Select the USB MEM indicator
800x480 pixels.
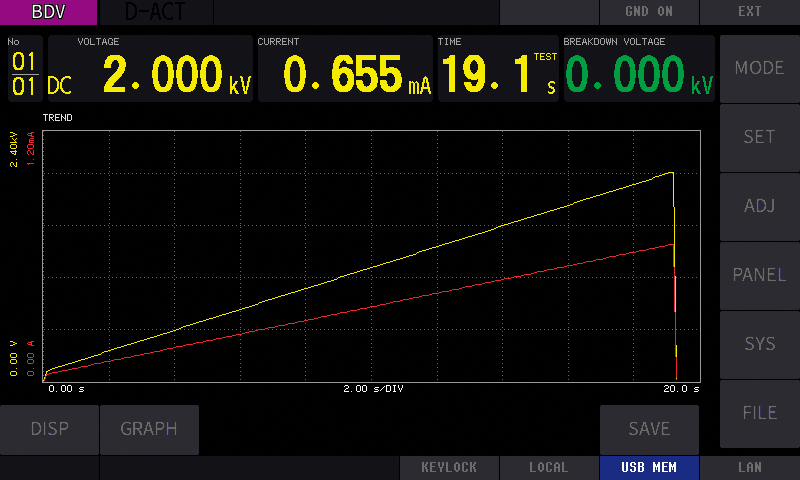point(649,468)
